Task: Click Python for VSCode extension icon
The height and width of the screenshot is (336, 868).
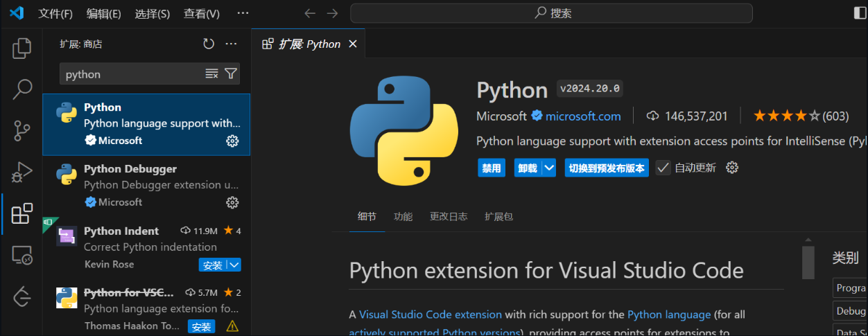Action: point(67,299)
